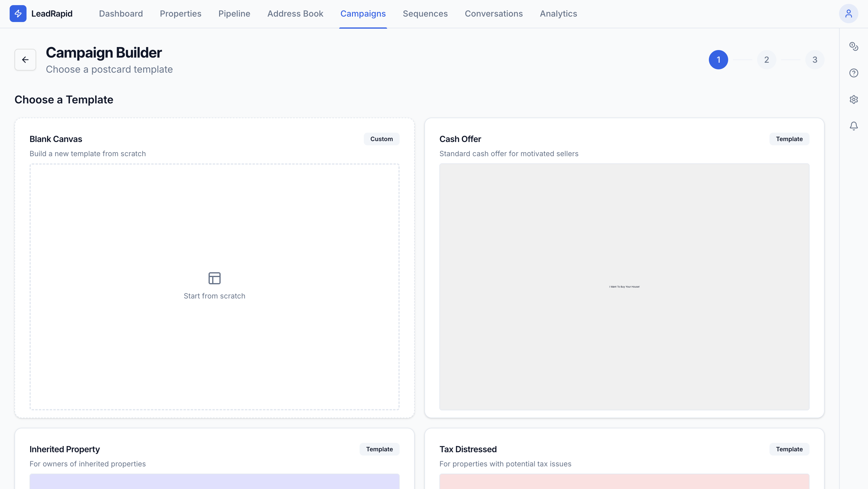Open help via the question mark icon
The width and height of the screenshot is (868, 489).
(854, 73)
